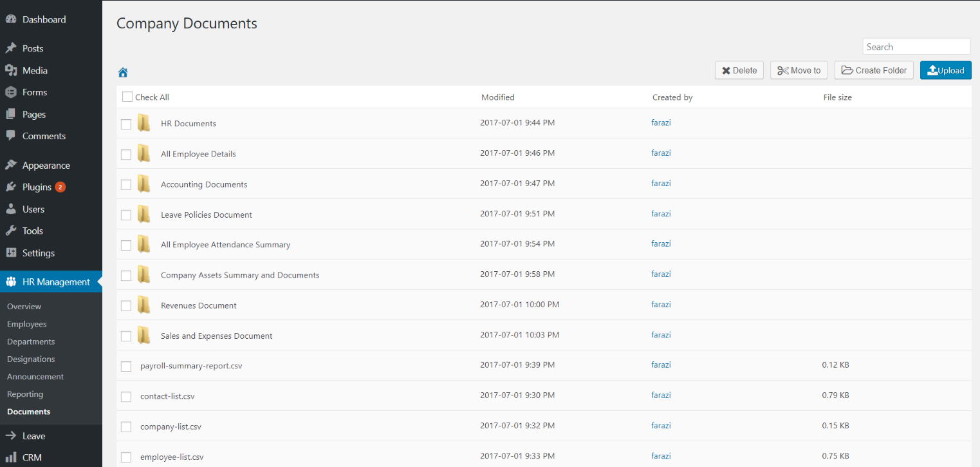Open farazi link in HR Documents row

tap(661, 122)
